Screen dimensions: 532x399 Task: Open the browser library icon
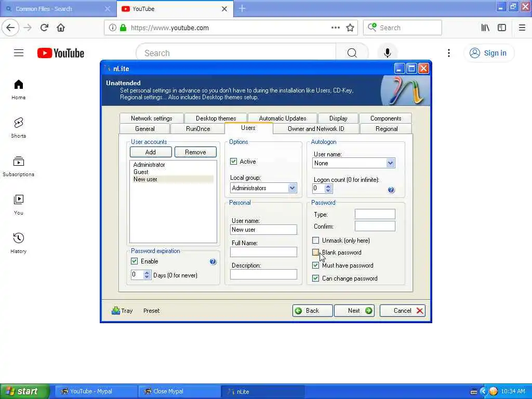coord(485,28)
